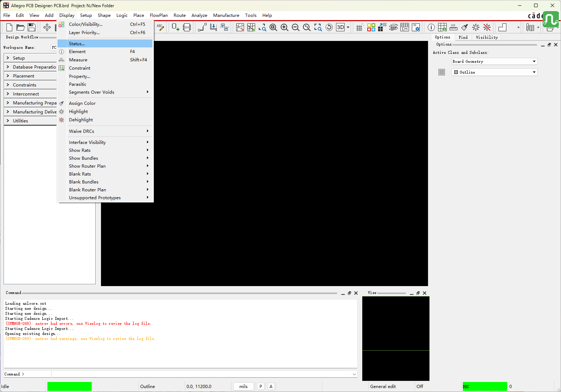The height and width of the screenshot is (392, 561).
Task: Expand the Setup workflow section
Action: point(30,58)
